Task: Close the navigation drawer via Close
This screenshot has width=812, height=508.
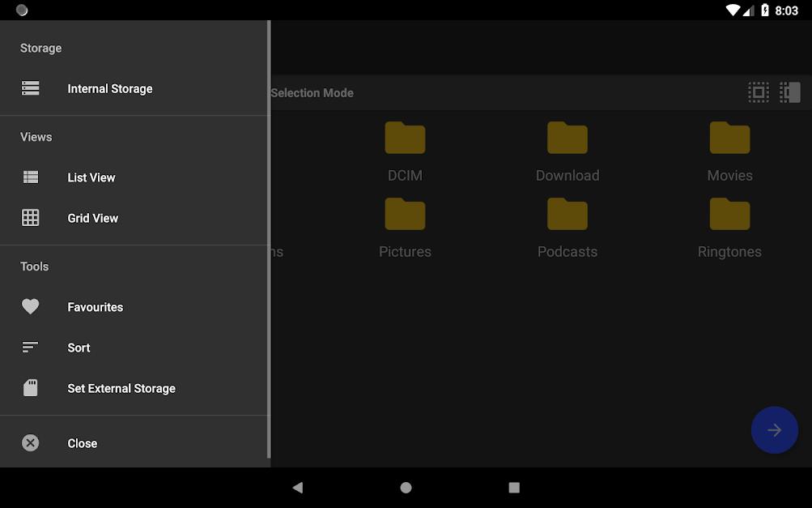Action: pos(134,443)
